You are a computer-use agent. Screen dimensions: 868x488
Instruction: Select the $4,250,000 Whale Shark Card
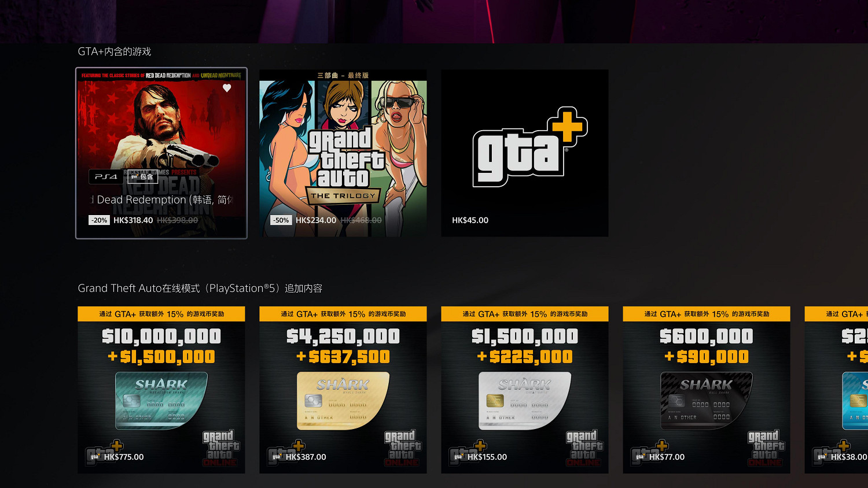click(343, 390)
